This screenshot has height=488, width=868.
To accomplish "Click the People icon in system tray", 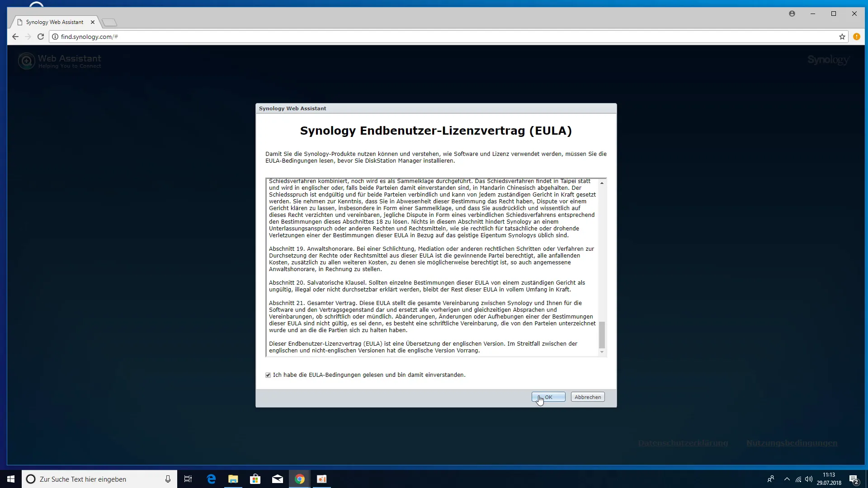I will point(771,479).
